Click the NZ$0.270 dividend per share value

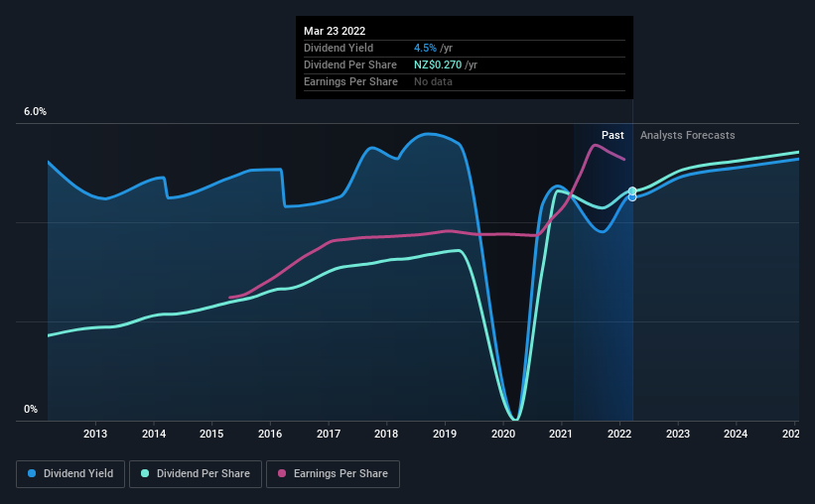pos(438,64)
